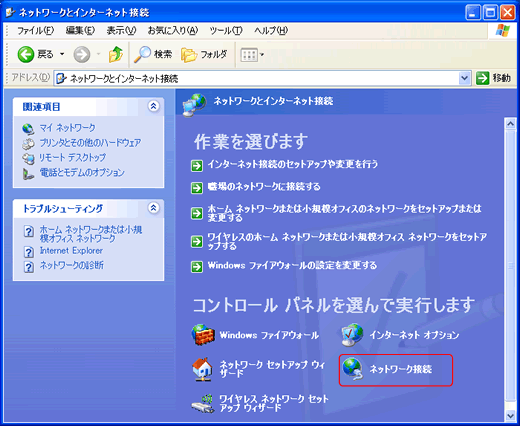Click the 移動 Go button
The width and height of the screenshot is (520, 426).
[493, 78]
